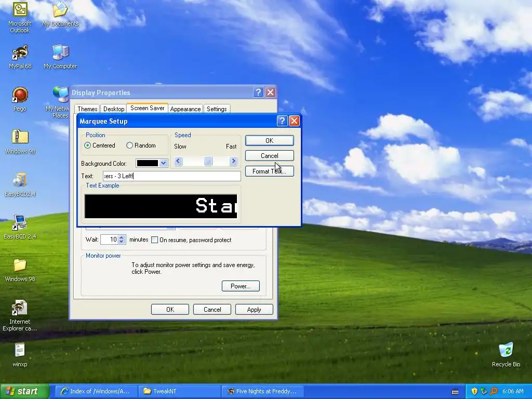Open the Windows start button

[25, 391]
